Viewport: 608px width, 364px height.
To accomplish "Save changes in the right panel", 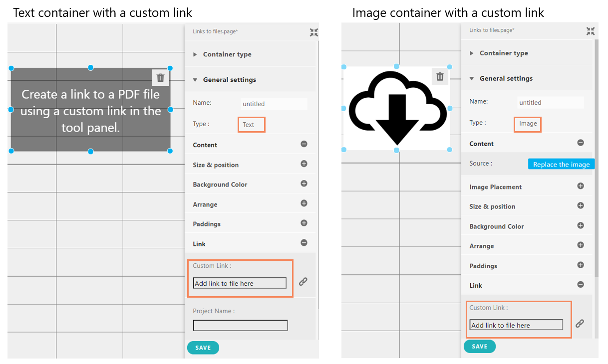I will 479,346.
